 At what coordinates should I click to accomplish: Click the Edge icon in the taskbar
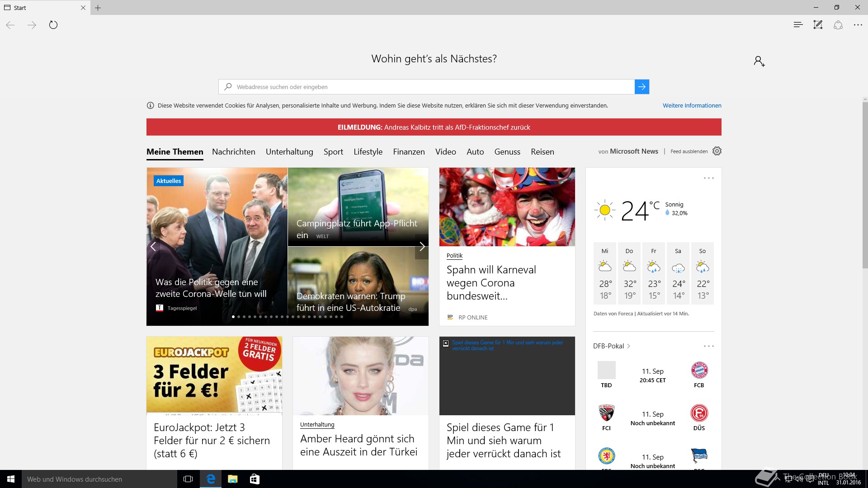[211, 479]
